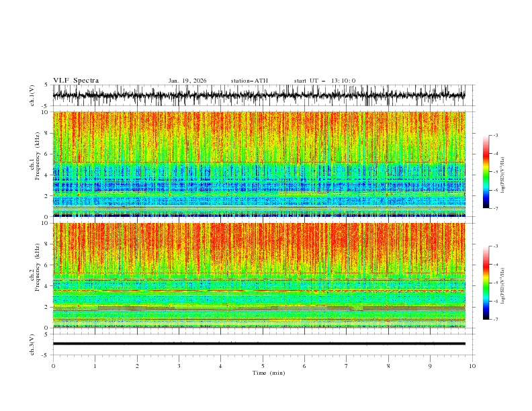Click the '1' tick on time axis

[95, 366]
